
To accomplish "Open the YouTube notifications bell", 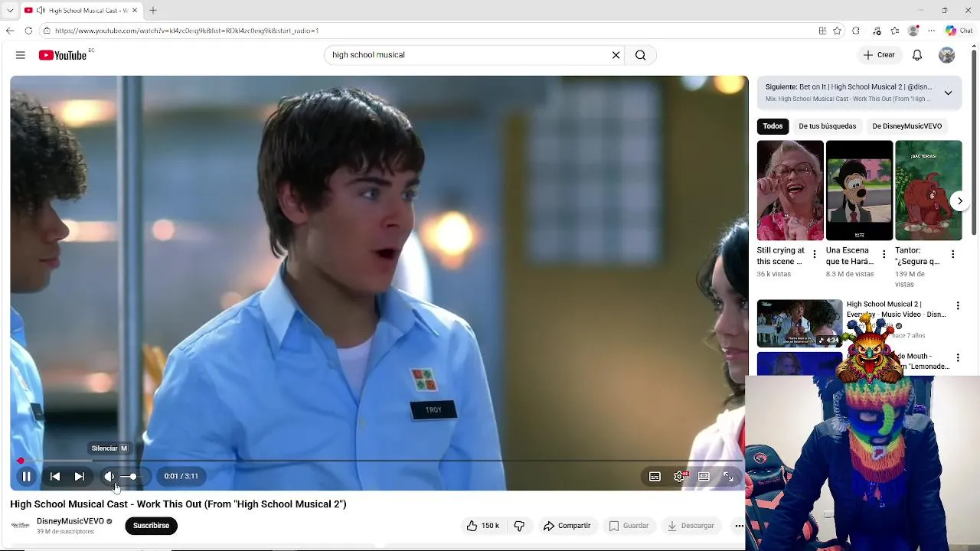I will click(x=917, y=55).
